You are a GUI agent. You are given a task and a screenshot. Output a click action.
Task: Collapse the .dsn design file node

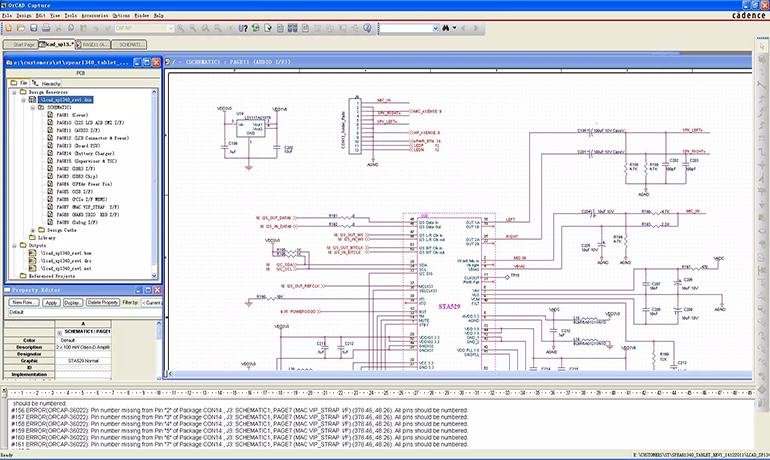[24, 100]
